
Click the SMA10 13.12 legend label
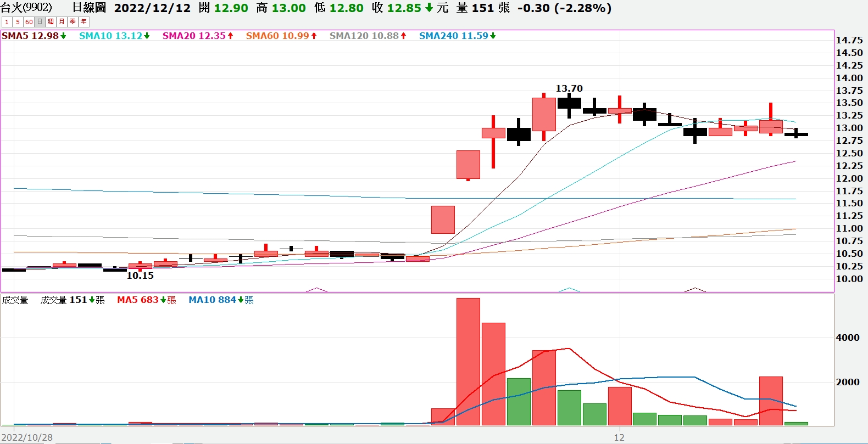pos(114,36)
